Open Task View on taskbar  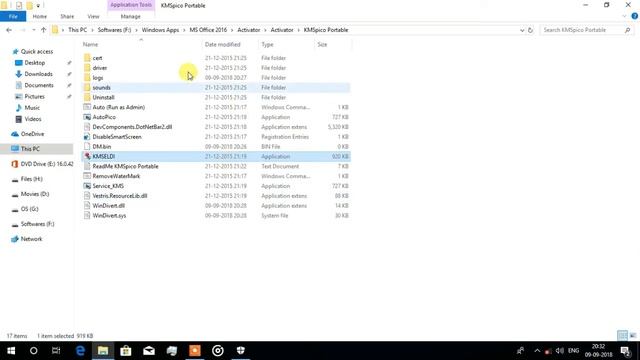[x=56, y=351]
